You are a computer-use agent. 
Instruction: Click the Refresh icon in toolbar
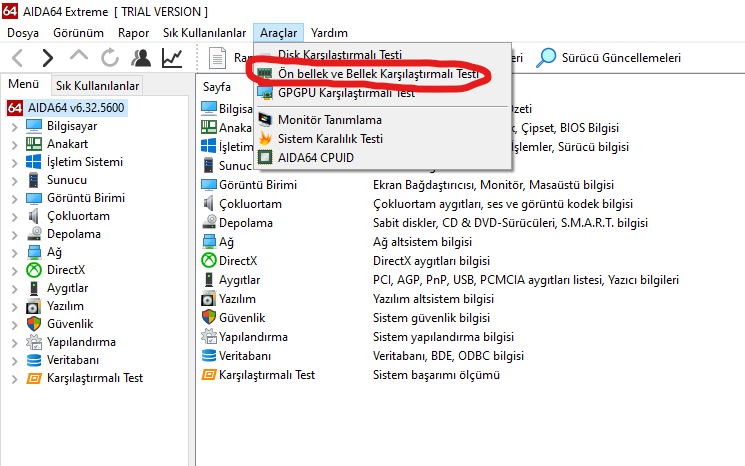(x=110, y=58)
